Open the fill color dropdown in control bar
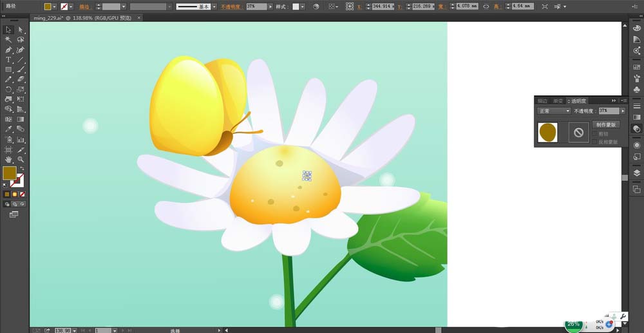Image resolution: width=644 pixels, height=333 pixels. (x=54, y=6)
